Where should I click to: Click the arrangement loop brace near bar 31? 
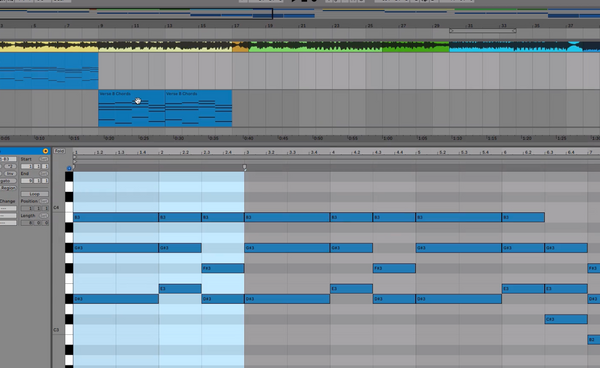(483, 31)
